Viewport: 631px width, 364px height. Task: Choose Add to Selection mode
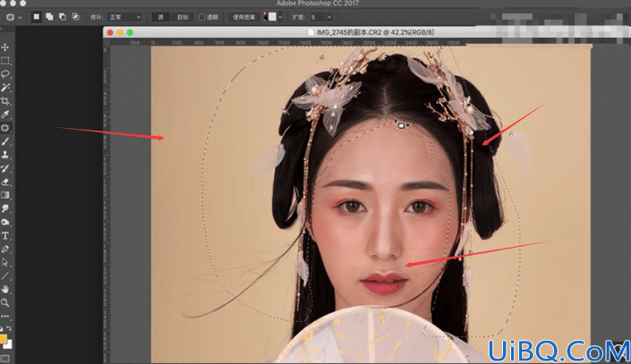[49, 17]
